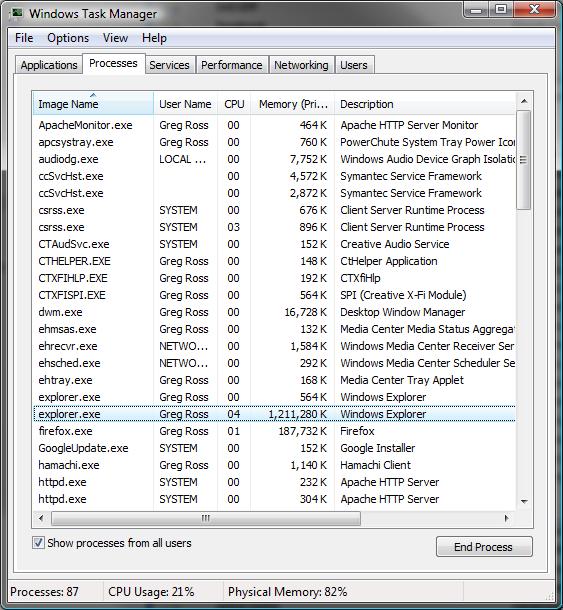Click the horizontal scrollbar thumb
The height and width of the screenshot is (610, 563).
point(206,518)
